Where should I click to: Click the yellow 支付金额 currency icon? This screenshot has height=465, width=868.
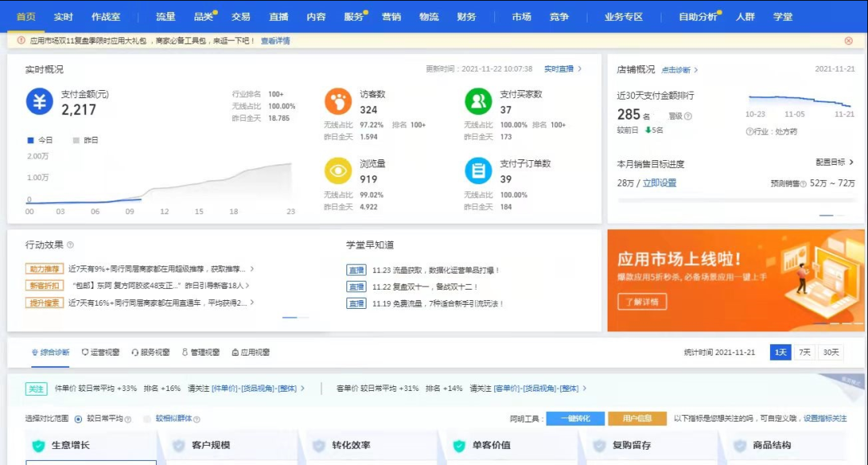click(39, 102)
